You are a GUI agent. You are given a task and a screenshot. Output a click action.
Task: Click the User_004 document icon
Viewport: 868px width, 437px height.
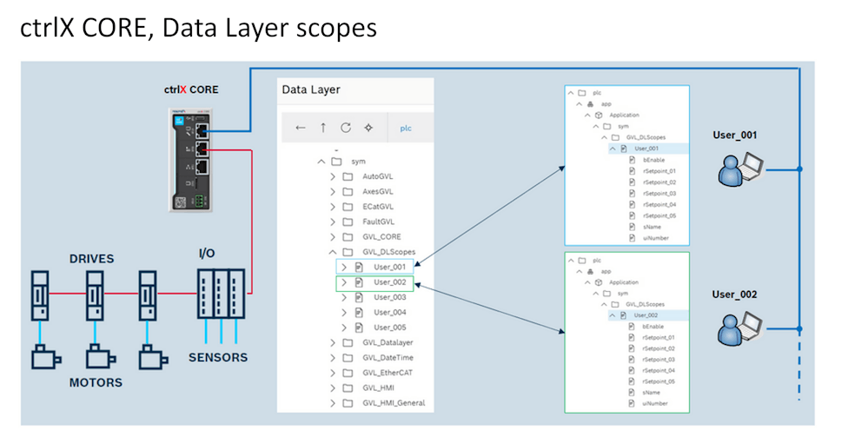[x=359, y=313]
